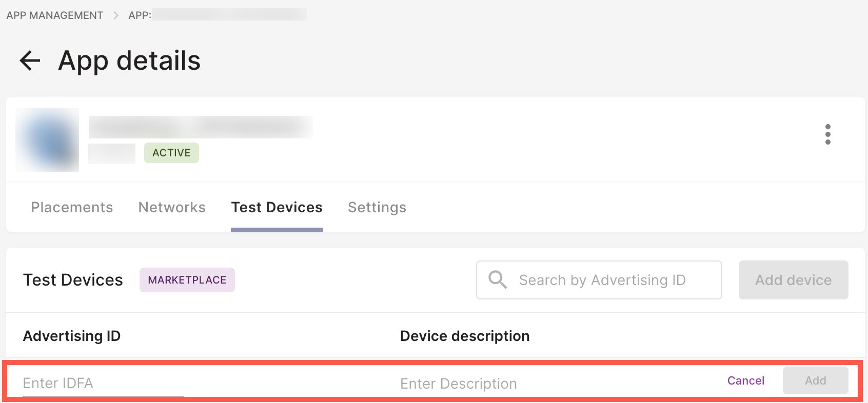Click the Enter Description input field
This screenshot has width=868, height=403.
[x=459, y=383]
